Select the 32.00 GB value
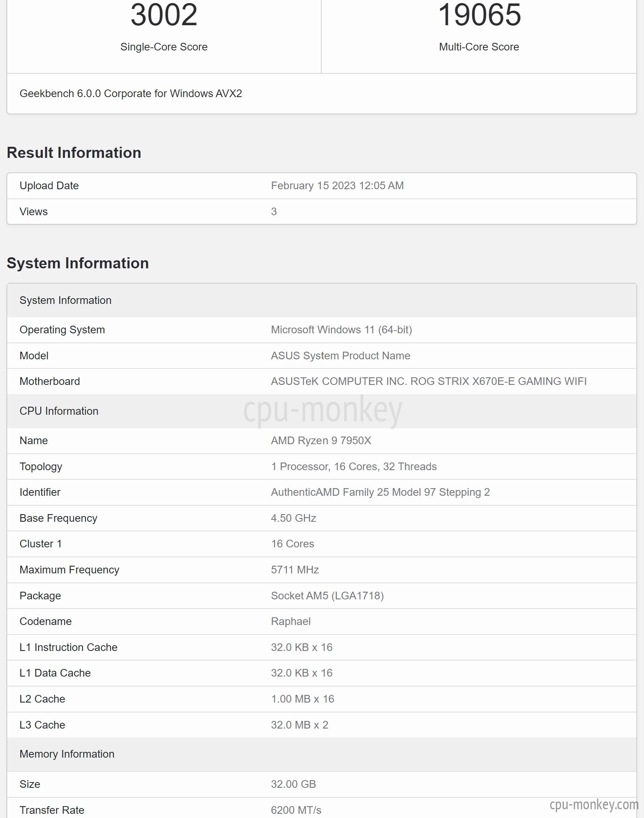The width and height of the screenshot is (644, 818). 293,784
